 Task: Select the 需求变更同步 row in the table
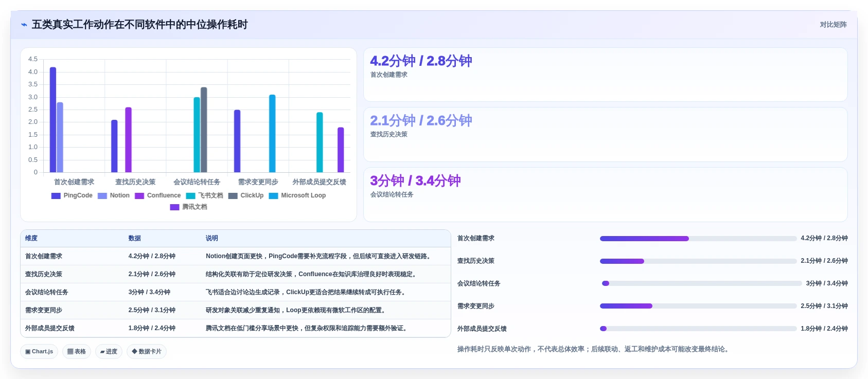[236, 310]
